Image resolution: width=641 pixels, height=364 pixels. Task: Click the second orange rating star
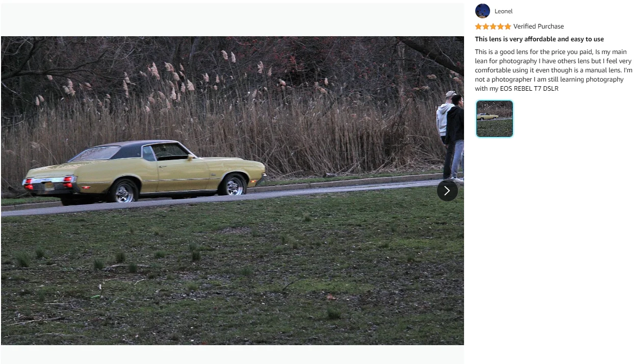pos(486,27)
